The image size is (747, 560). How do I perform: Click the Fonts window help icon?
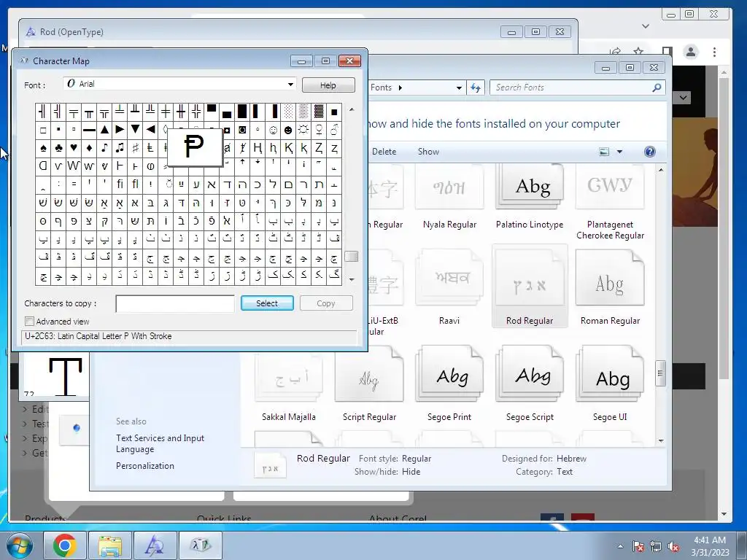point(649,152)
